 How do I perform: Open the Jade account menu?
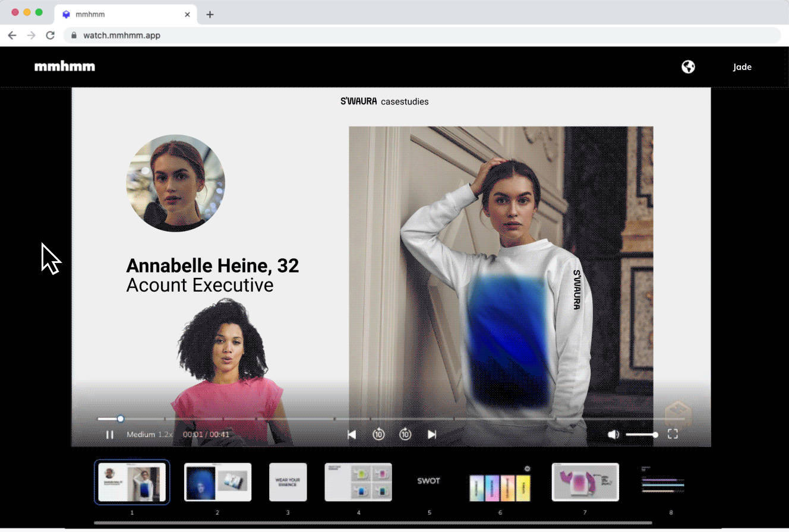tap(741, 66)
